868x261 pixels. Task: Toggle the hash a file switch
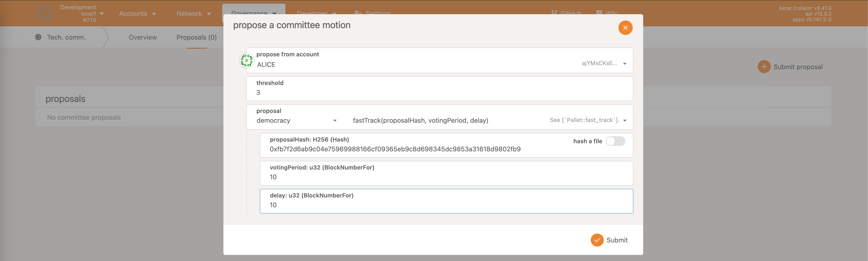[x=615, y=141]
